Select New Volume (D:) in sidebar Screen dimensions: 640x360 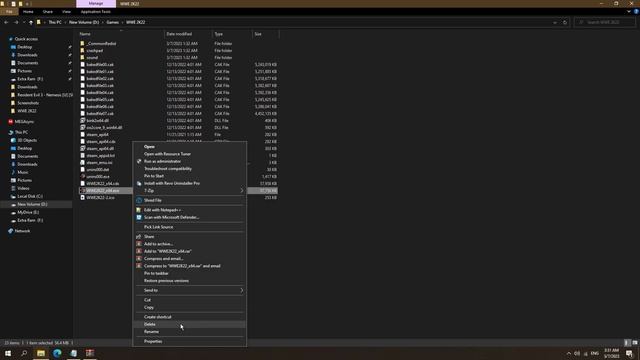[32, 204]
